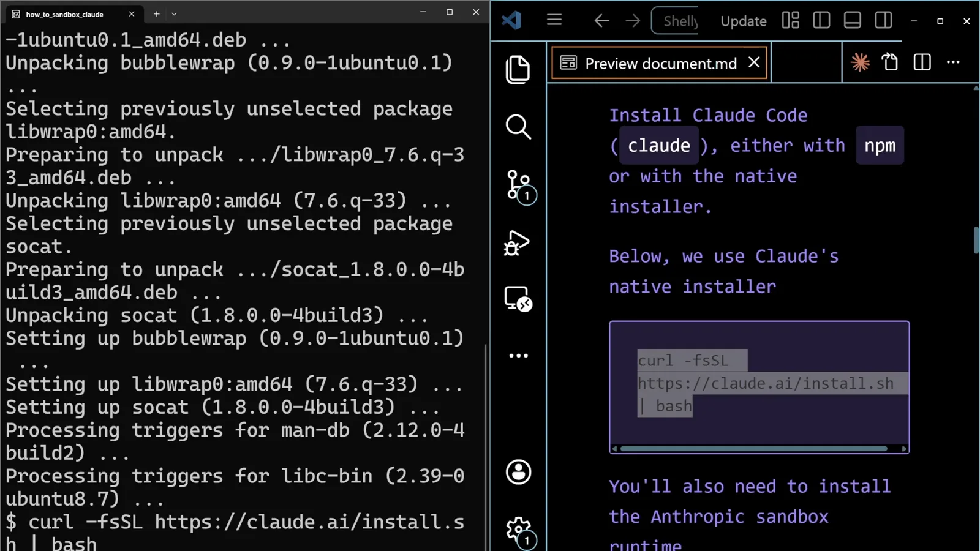Click the preview vertical scrollbar thumb
This screenshot has width=980, height=551.
click(x=976, y=240)
